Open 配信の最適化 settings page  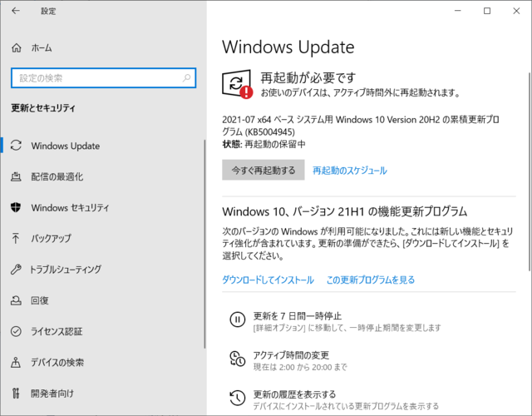(57, 176)
